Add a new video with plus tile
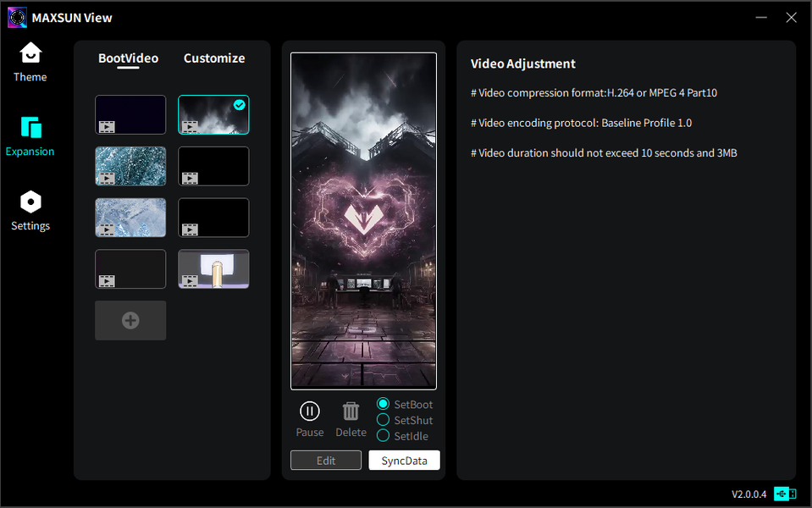 (130, 321)
